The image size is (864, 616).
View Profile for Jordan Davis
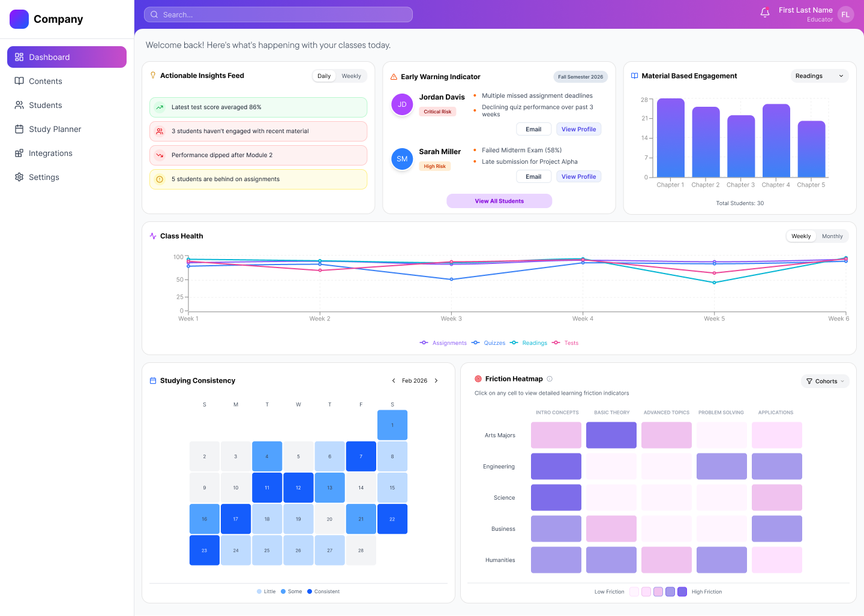pos(578,130)
